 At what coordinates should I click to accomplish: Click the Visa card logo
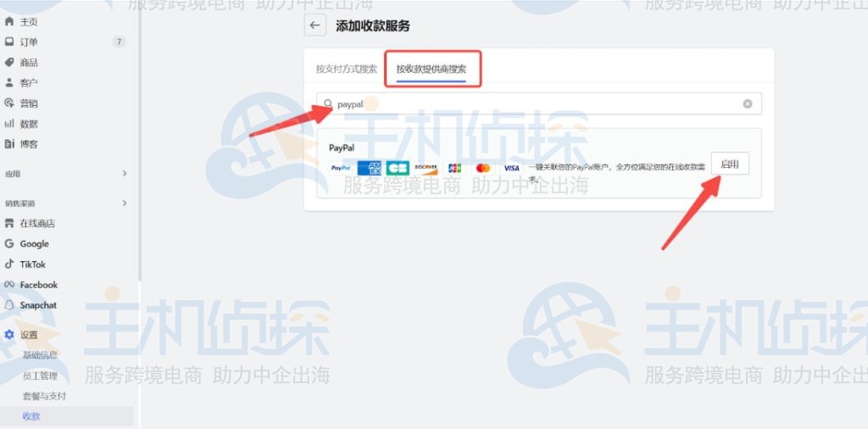pyautogui.click(x=511, y=168)
